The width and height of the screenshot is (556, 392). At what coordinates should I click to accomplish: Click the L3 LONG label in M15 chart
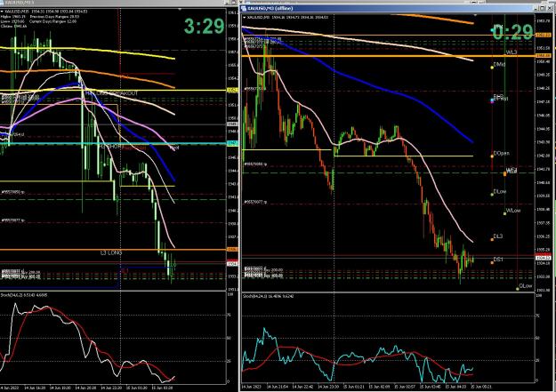pos(111,252)
